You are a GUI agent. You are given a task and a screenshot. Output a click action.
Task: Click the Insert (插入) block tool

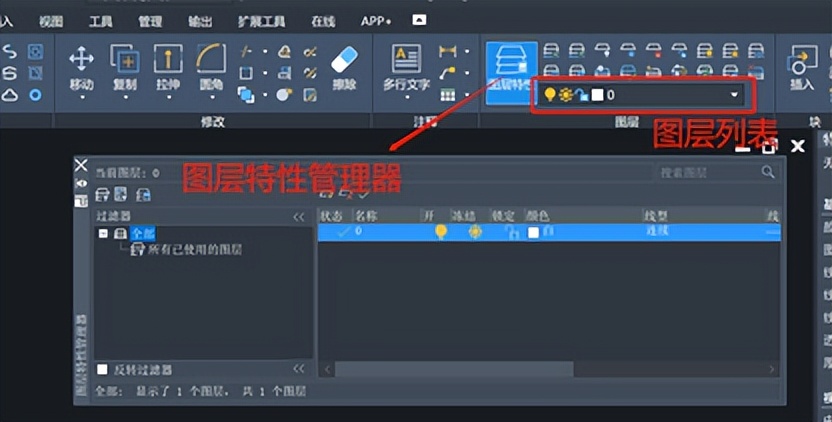point(801,67)
